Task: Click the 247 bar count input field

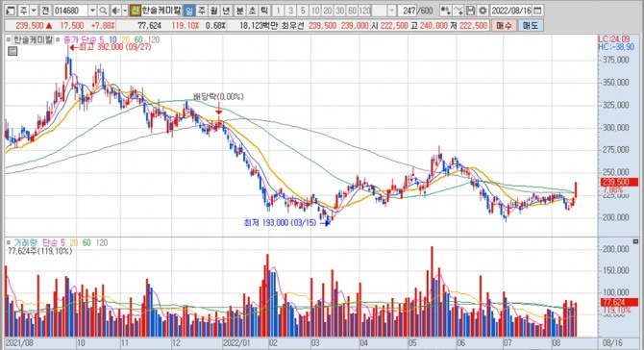Action: pos(409,11)
